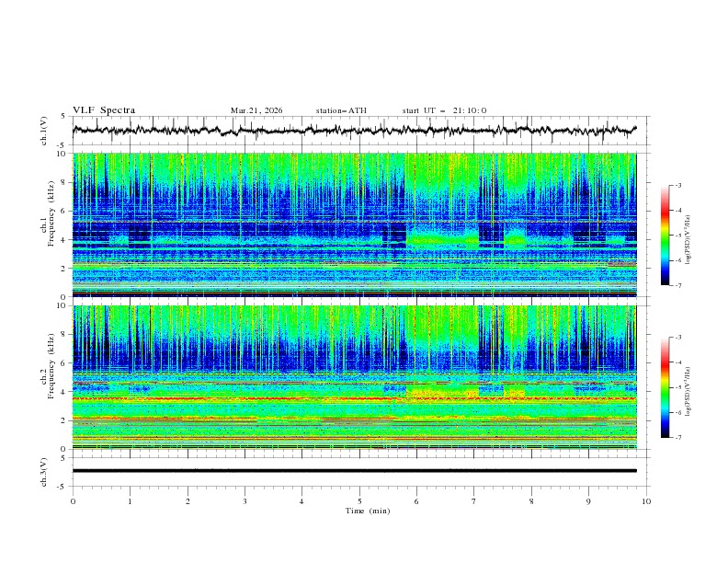The height and width of the screenshot is (563, 728).
Task: Click the '-5' label on ch.2 colorbar
Action: tap(678, 387)
